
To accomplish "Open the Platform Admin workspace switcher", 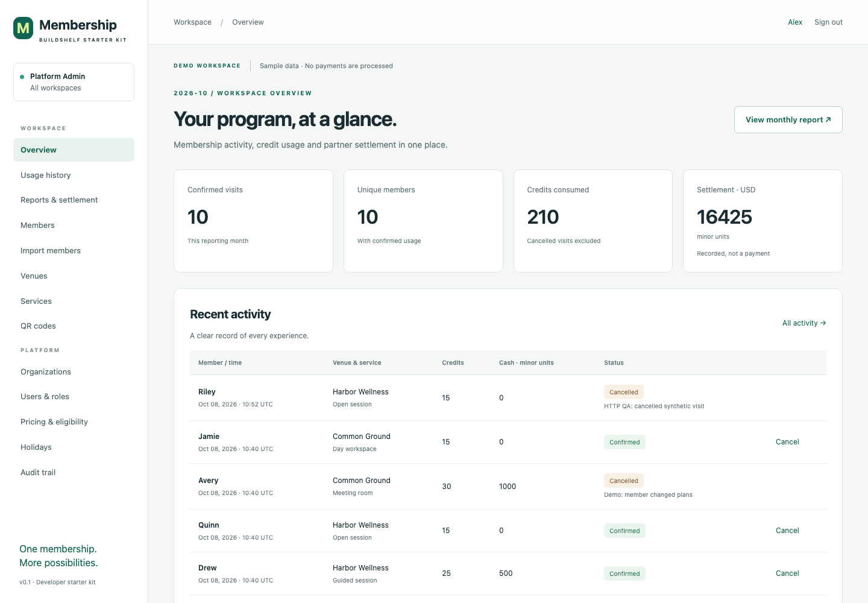I will click(74, 82).
